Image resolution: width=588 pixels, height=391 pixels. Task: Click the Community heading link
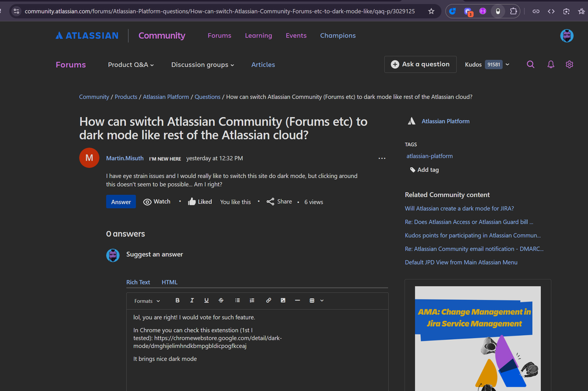point(162,36)
